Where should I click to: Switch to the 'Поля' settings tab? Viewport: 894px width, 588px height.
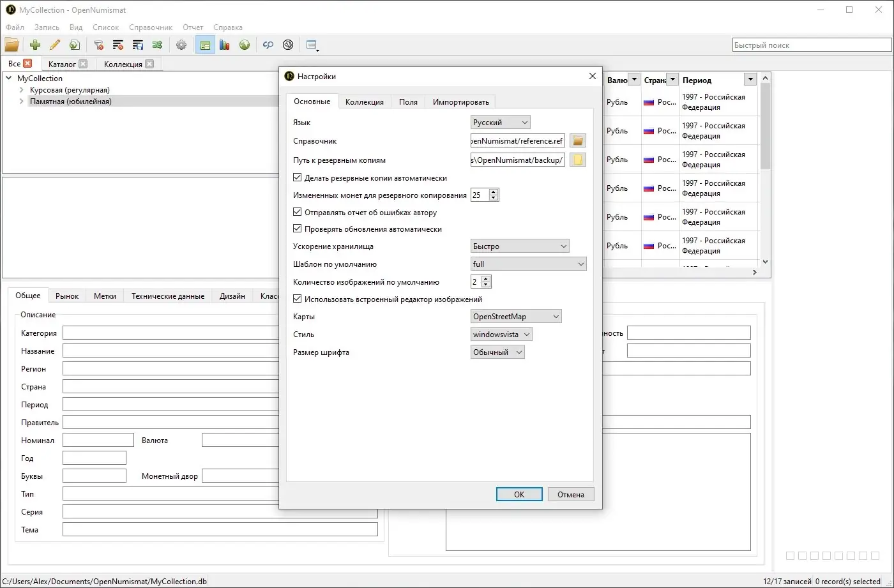[x=408, y=102]
